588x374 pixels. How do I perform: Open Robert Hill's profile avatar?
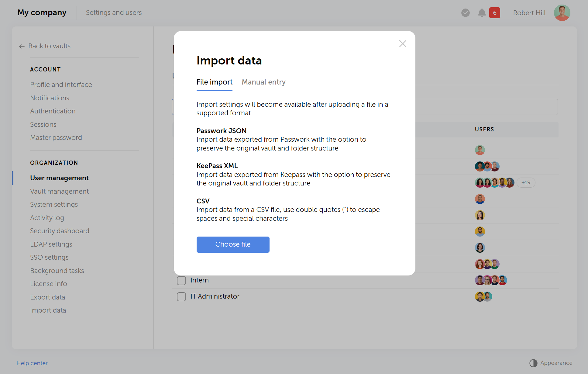(x=562, y=13)
